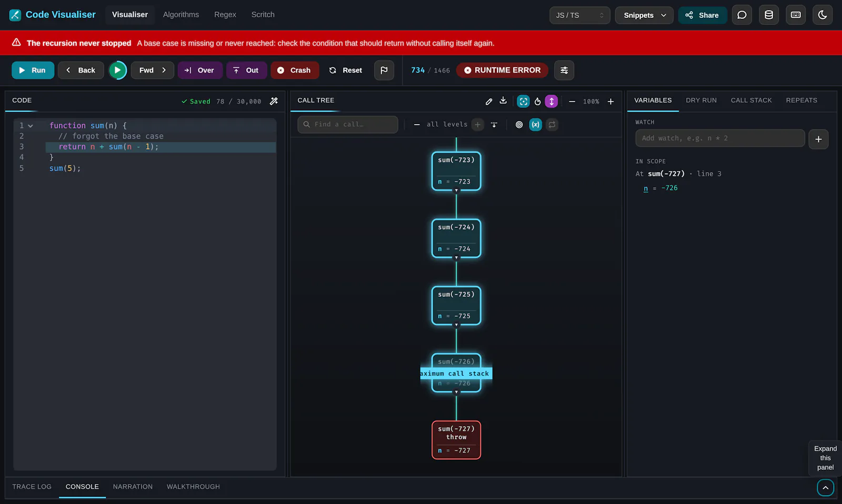Click the Add watch input field

coord(720,138)
